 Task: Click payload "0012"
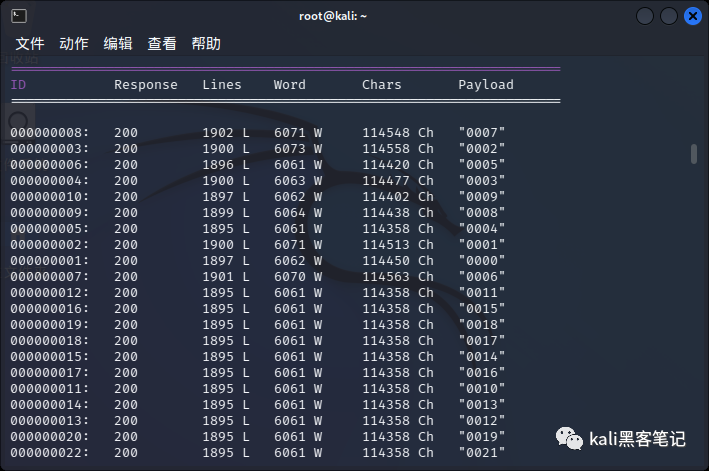click(482, 420)
